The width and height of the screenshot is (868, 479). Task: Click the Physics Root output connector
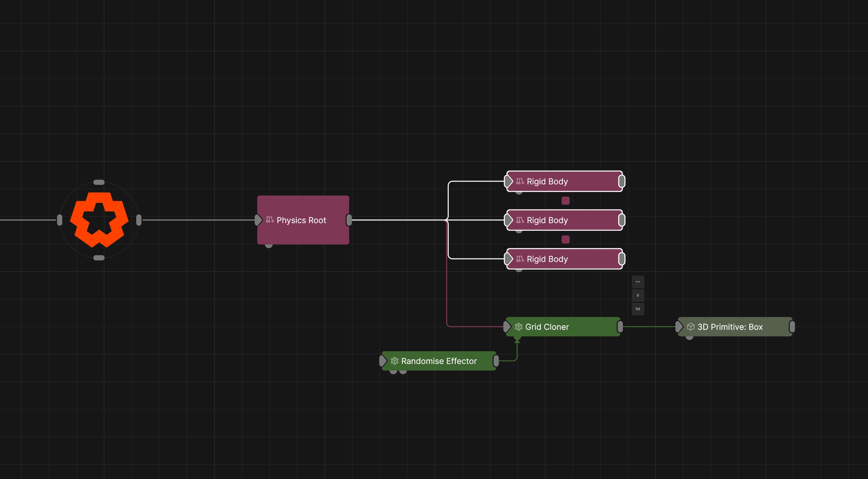(349, 220)
